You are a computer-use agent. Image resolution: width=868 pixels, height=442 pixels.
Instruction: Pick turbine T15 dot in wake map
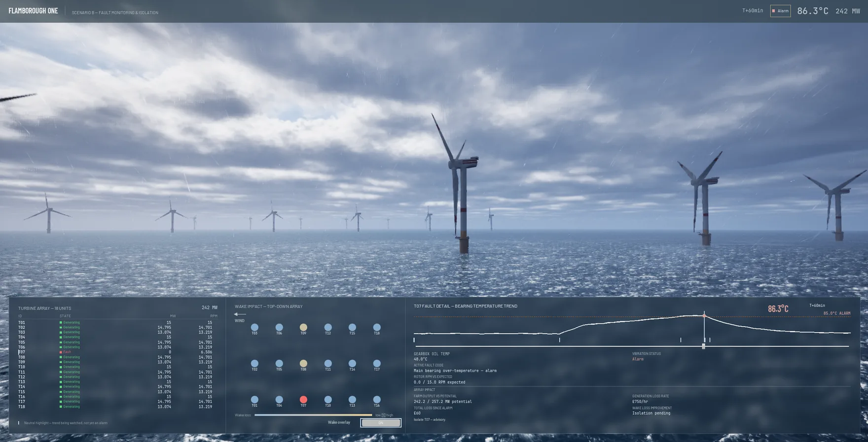click(x=352, y=327)
